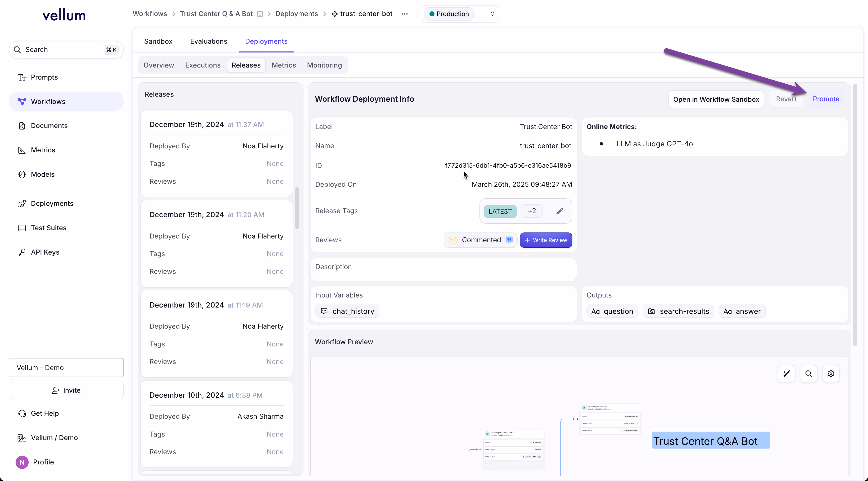Viewport: 868px width, 481px height.
Task: Click the releases list scrollbar
Action: click(297, 208)
